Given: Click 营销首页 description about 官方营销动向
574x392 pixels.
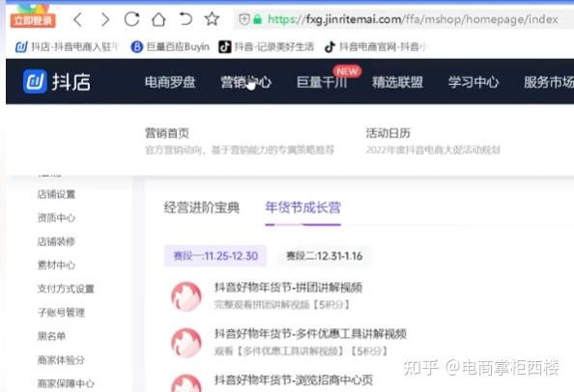Looking at the screenshot, I should 240,150.
